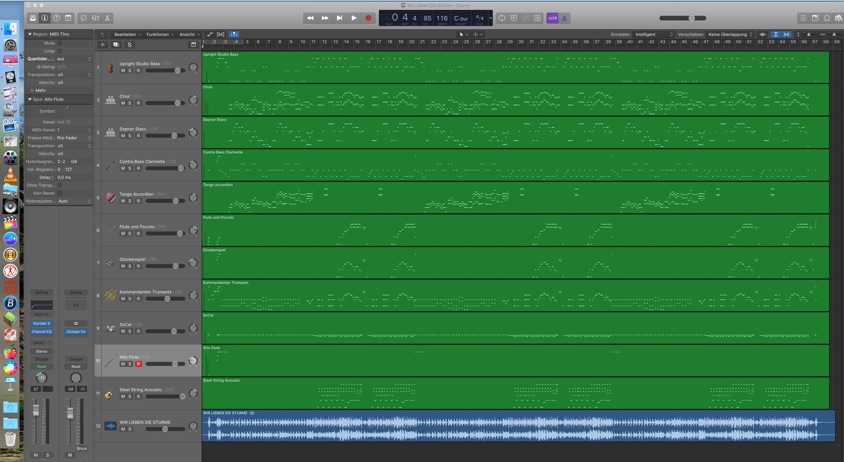The image size is (844, 462).
Task: Toggle the purple Metronome button
Action: (x=564, y=18)
